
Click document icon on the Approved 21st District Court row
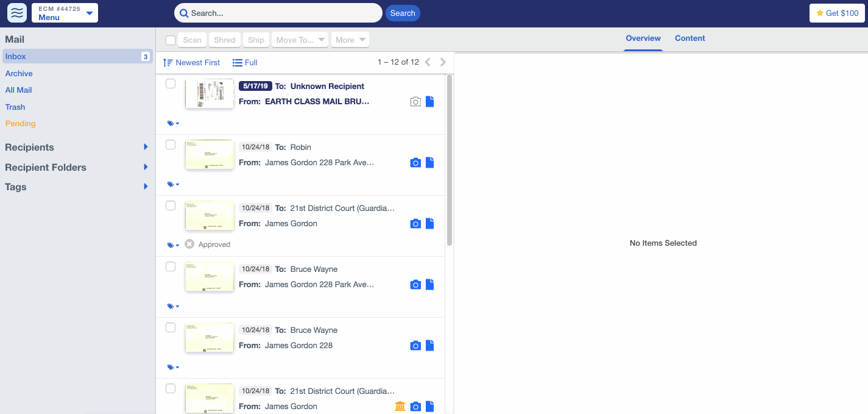[x=430, y=223]
